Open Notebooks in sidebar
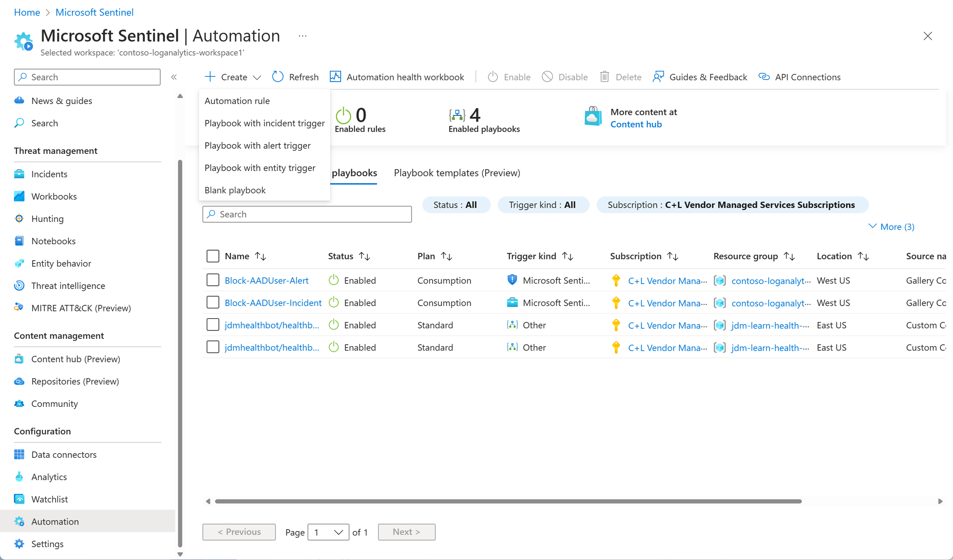953x560 pixels. [x=53, y=241]
